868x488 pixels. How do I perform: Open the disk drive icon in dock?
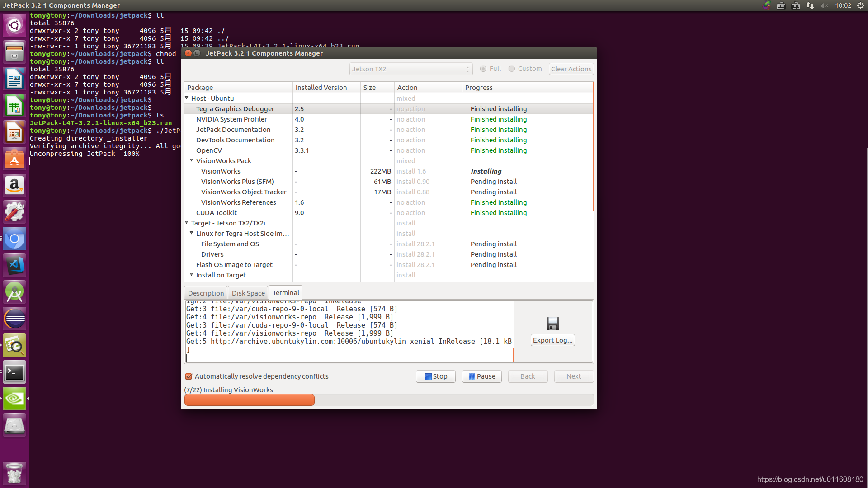pos(14,425)
